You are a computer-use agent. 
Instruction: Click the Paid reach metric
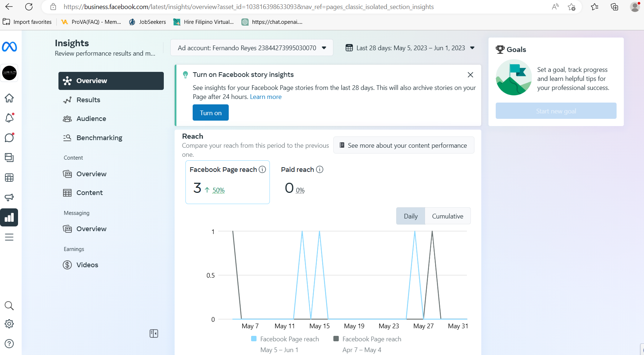coord(302,182)
